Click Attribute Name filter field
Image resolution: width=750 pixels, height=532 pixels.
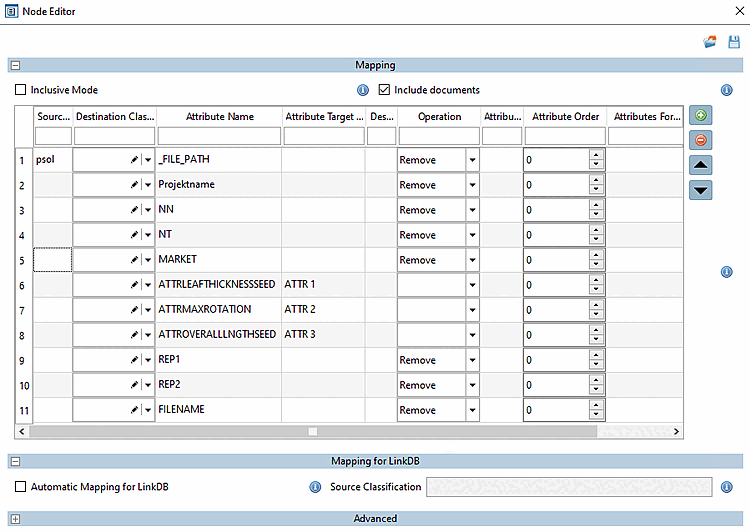click(x=219, y=136)
